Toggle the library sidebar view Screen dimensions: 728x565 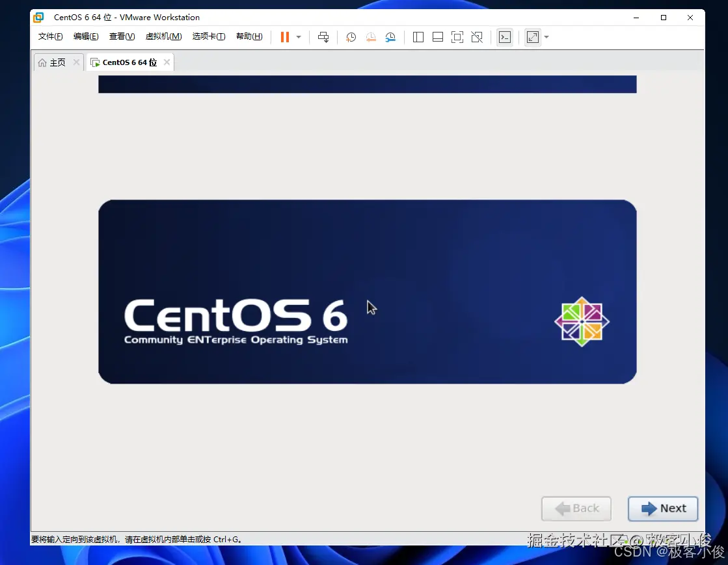click(x=418, y=37)
